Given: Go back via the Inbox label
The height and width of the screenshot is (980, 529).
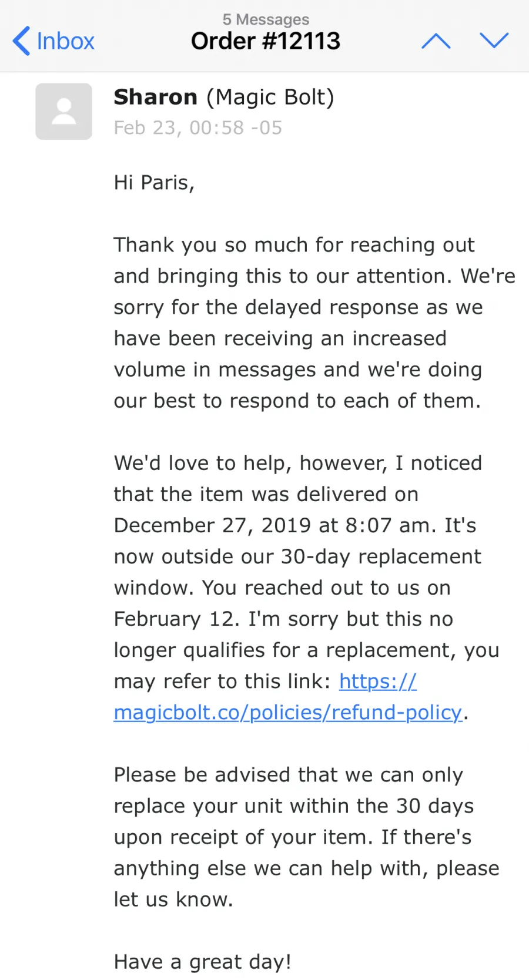Looking at the screenshot, I should (65, 41).
